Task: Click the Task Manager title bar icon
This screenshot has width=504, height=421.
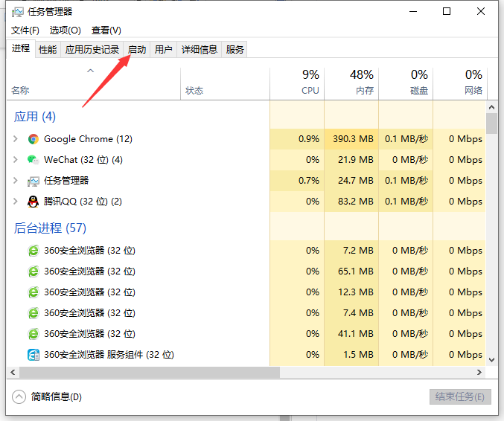Action: point(18,12)
